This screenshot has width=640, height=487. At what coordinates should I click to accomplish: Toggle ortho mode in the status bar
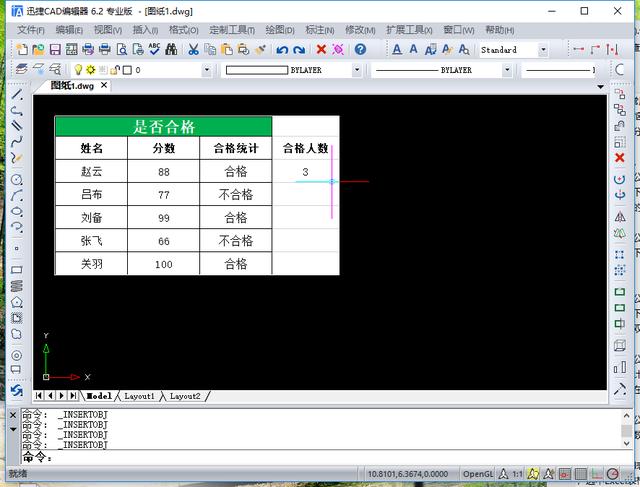[x=596, y=474]
